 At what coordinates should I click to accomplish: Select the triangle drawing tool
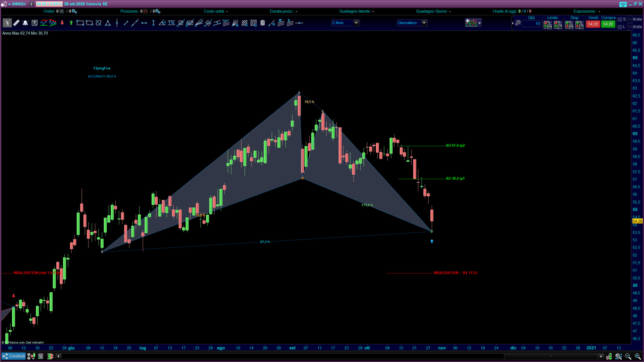[x=108, y=23]
